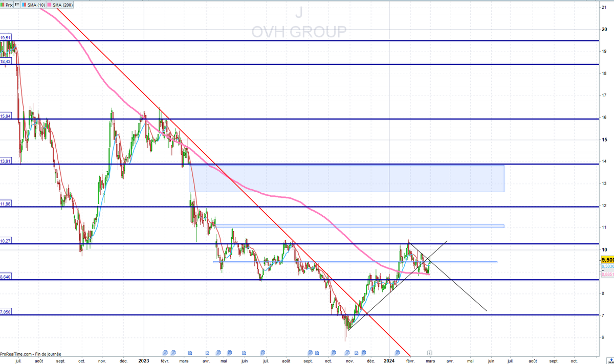The image size is (614, 364).
Task: Open the event marker under juin 2023
Action: click(x=245, y=352)
